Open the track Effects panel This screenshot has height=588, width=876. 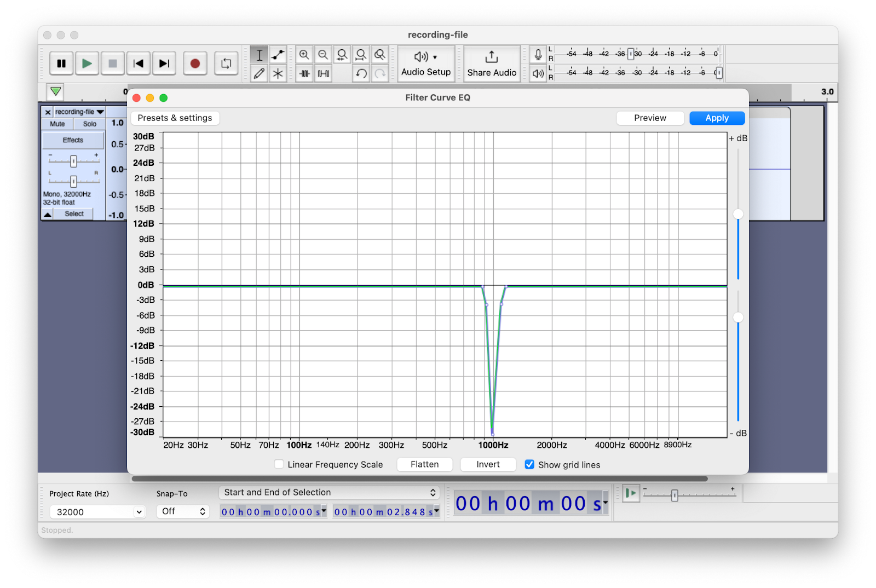[x=73, y=140]
